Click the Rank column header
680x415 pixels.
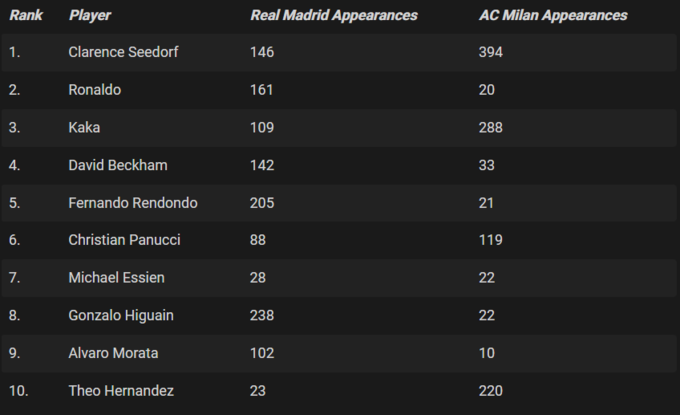24,16
